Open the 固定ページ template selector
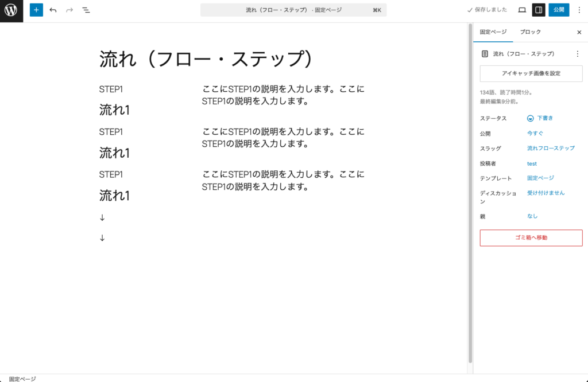The image size is (588, 382). [541, 178]
